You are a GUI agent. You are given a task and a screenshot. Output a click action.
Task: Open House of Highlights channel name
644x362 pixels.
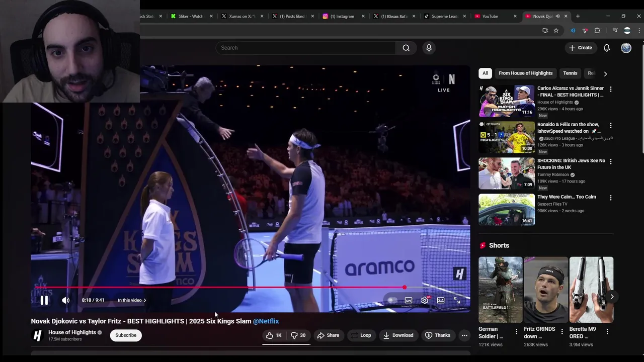pos(72,332)
